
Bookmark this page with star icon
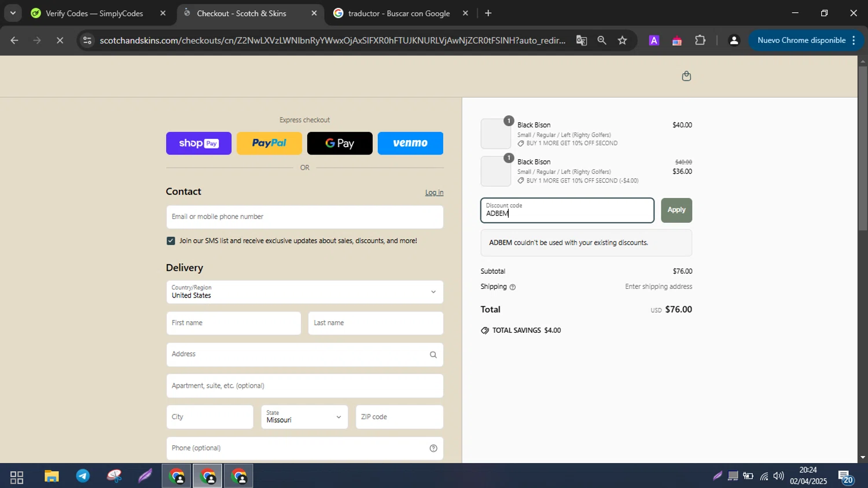pos(622,41)
